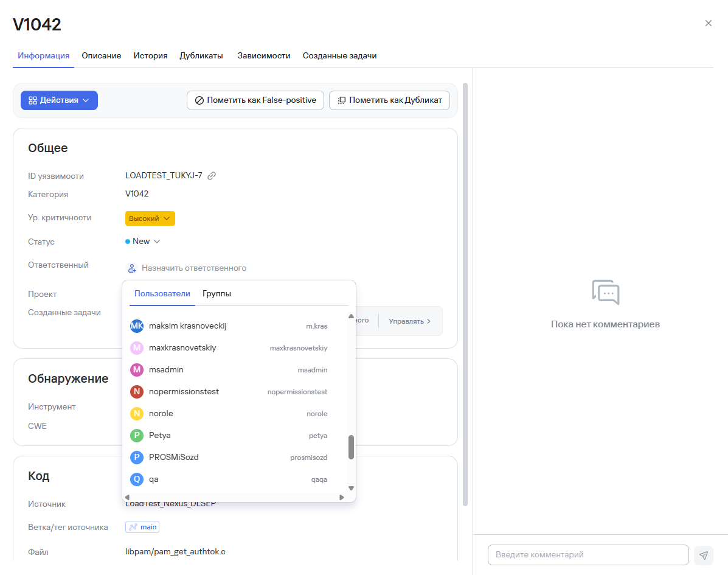Close the V1042 panel with X
Viewport: 728px width, 575px height.
[x=708, y=23]
